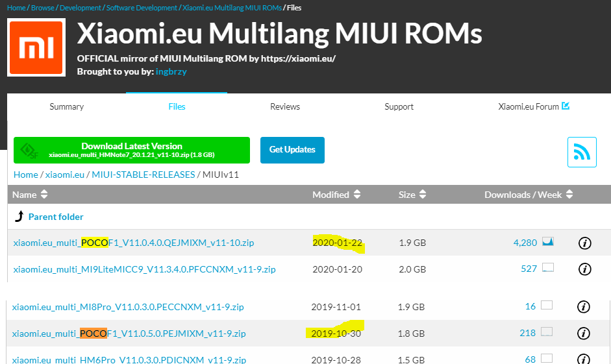The image size is (611, 364).
Task: Open the Summary tab
Action: tap(67, 106)
